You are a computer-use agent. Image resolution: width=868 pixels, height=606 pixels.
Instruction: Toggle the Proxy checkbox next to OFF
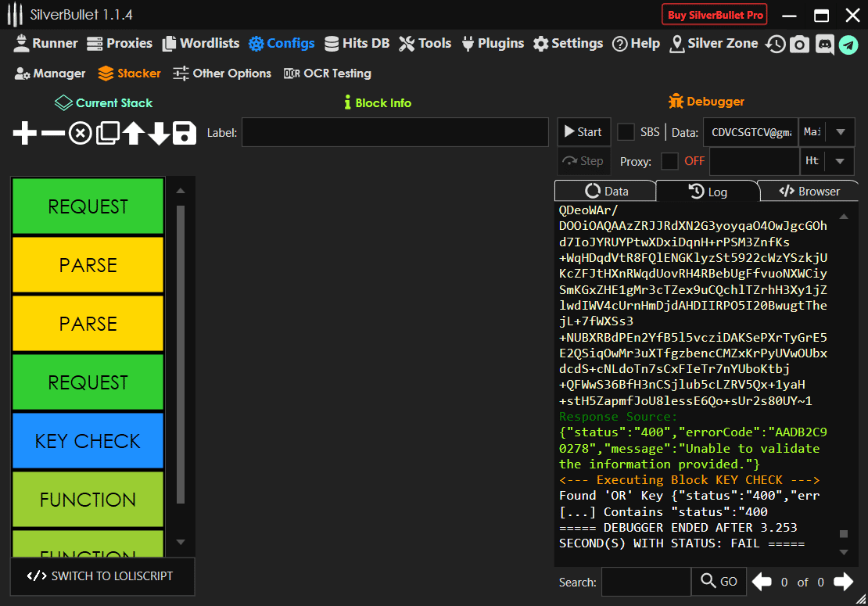pyautogui.click(x=669, y=161)
